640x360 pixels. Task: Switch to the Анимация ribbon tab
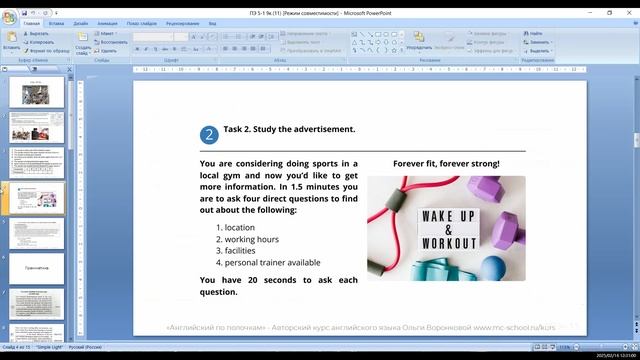[x=107, y=24]
